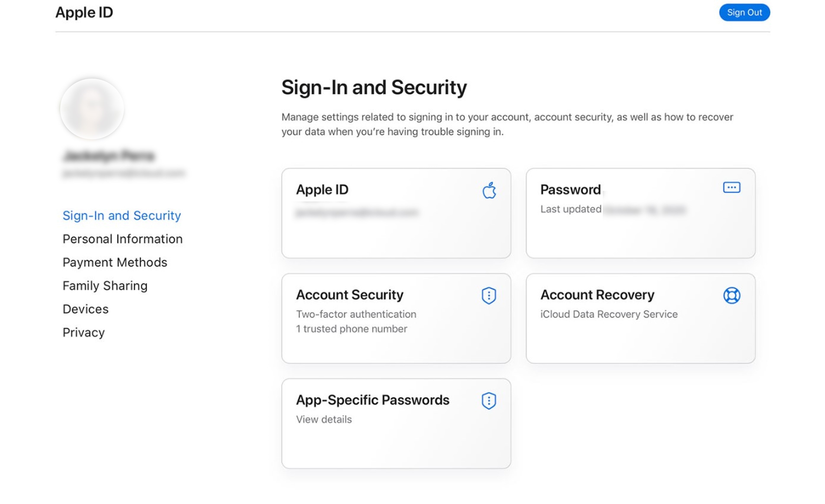Screen dimensions: 825x504
Task: Open the Apple ID card title
Action: pyautogui.click(x=322, y=190)
